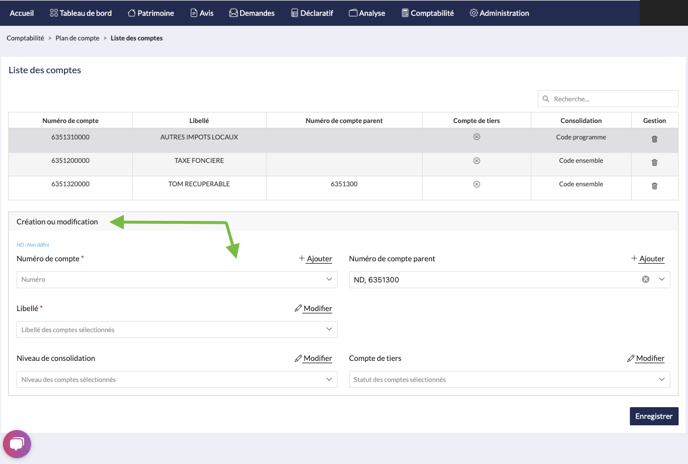Clear the Numéro de compte parent selection
The width and height of the screenshot is (688, 464).
click(646, 280)
